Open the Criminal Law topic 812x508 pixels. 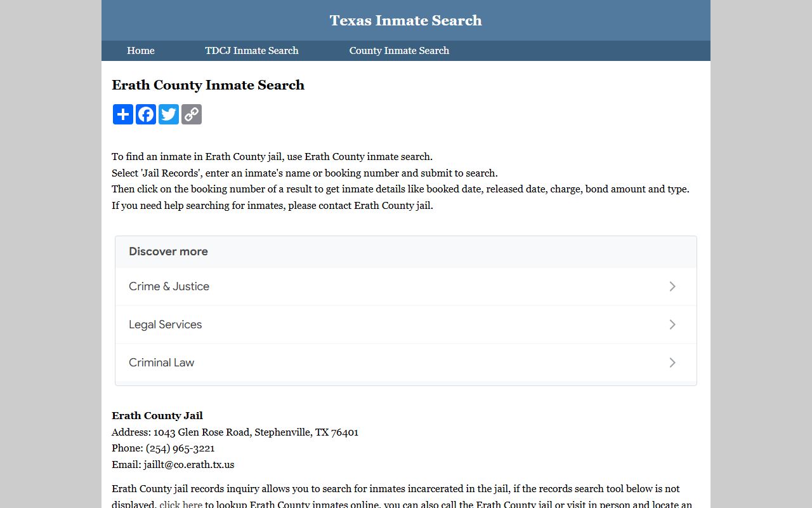tap(406, 363)
